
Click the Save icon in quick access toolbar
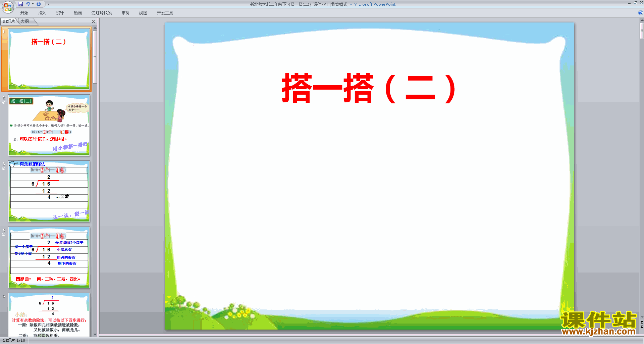(20, 4)
